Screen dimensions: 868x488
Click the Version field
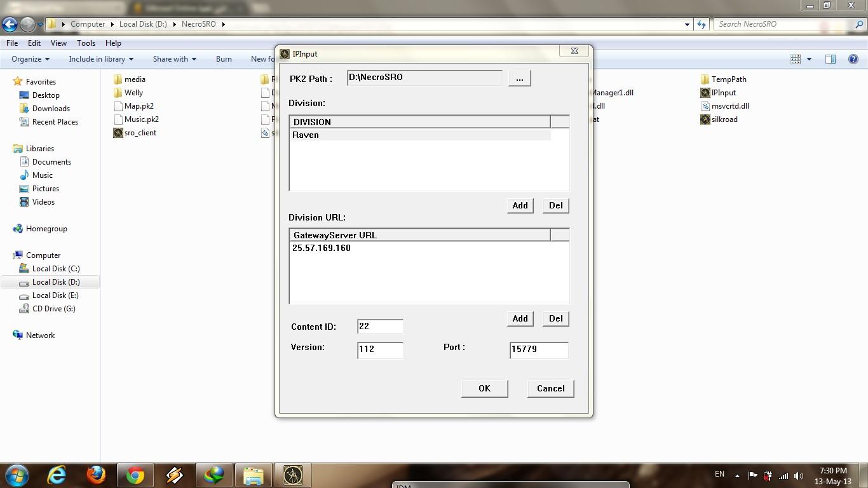click(380, 349)
